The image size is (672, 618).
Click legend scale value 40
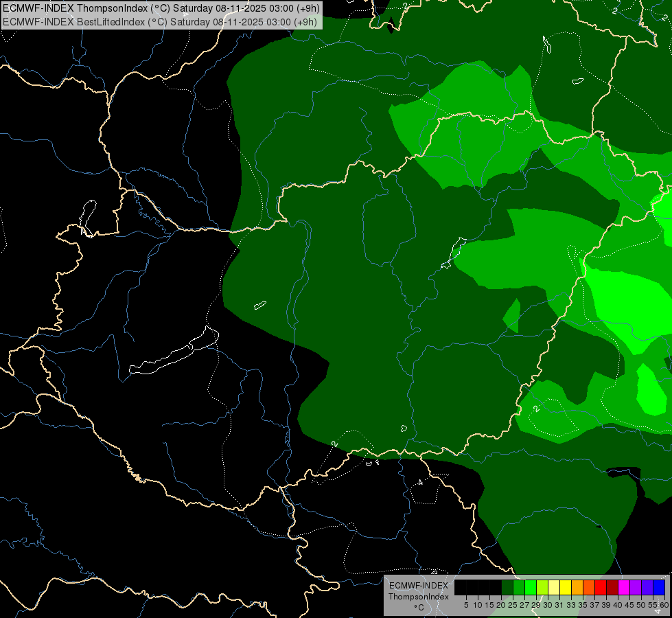point(618,605)
